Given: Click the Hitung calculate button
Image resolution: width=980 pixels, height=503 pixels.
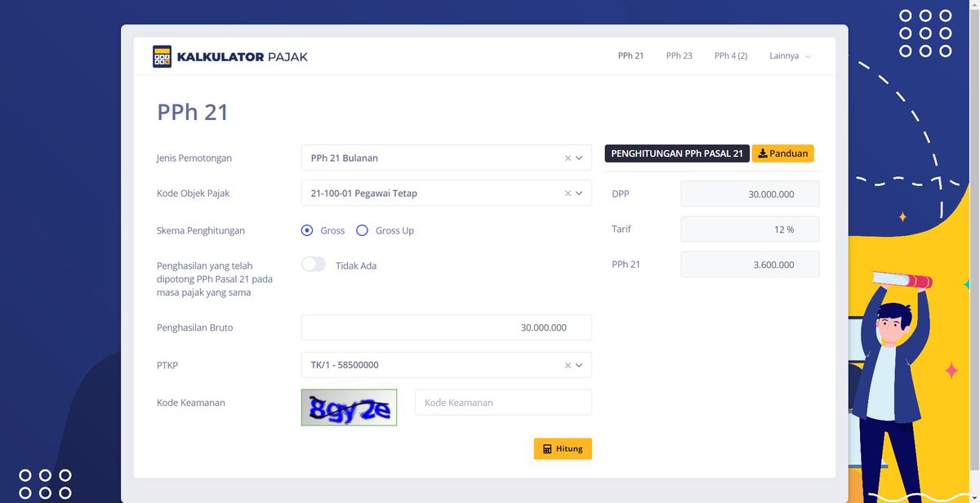Looking at the screenshot, I should pos(563,449).
